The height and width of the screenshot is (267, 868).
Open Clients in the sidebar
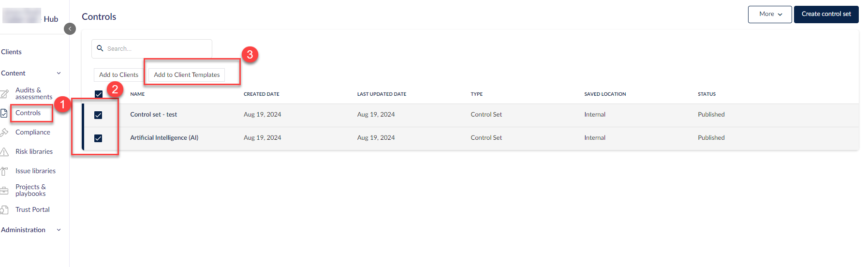11,52
